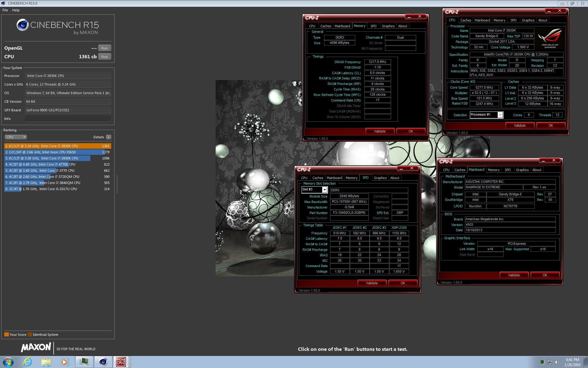Select ranking row Intel Xeon CPU X5650
Image resolution: width=588 pixels, height=368 pixels.
(x=58, y=152)
